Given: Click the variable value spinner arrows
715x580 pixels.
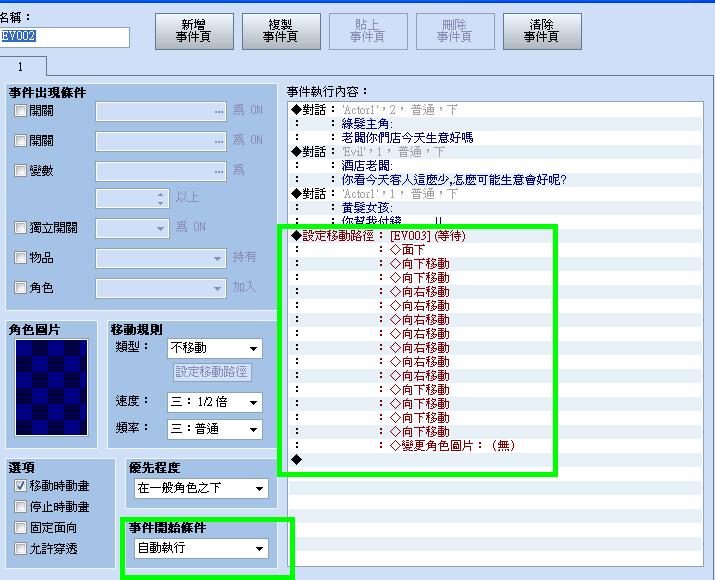Looking at the screenshot, I should 161,199.
